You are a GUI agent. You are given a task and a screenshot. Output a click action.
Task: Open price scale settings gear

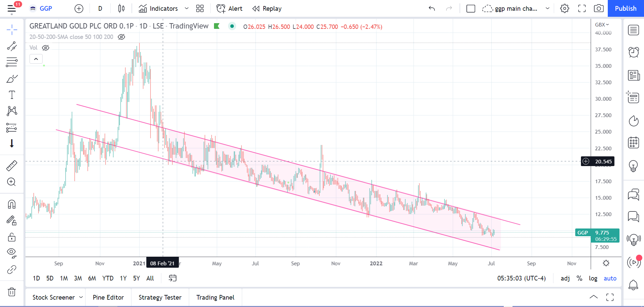pyautogui.click(x=606, y=263)
